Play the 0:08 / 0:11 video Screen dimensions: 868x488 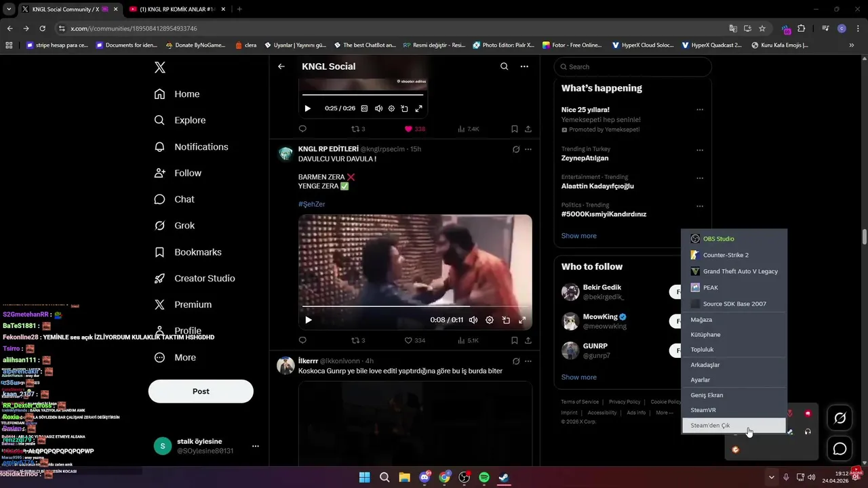point(309,320)
